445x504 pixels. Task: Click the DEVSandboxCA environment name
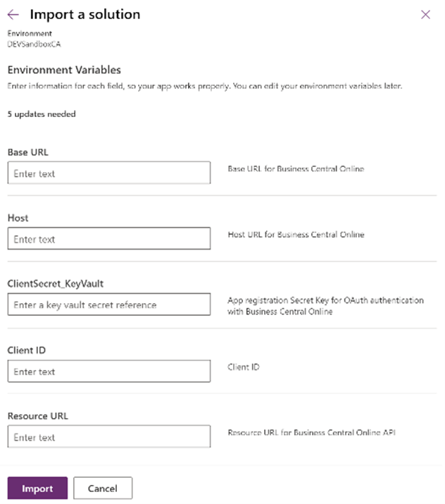pos(32,43)
